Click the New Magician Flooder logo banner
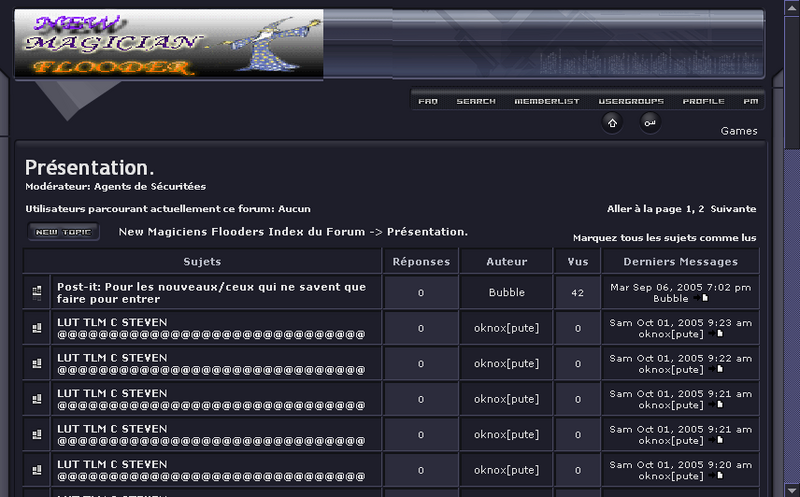Screen dimensions: 800x497 pyautogui.click(x=169, y=44)
